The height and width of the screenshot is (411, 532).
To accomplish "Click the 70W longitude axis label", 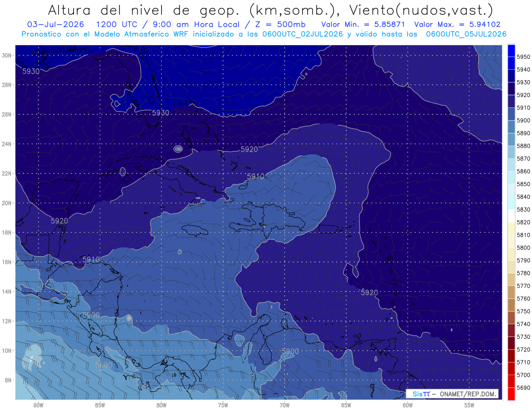I will 285,405.
